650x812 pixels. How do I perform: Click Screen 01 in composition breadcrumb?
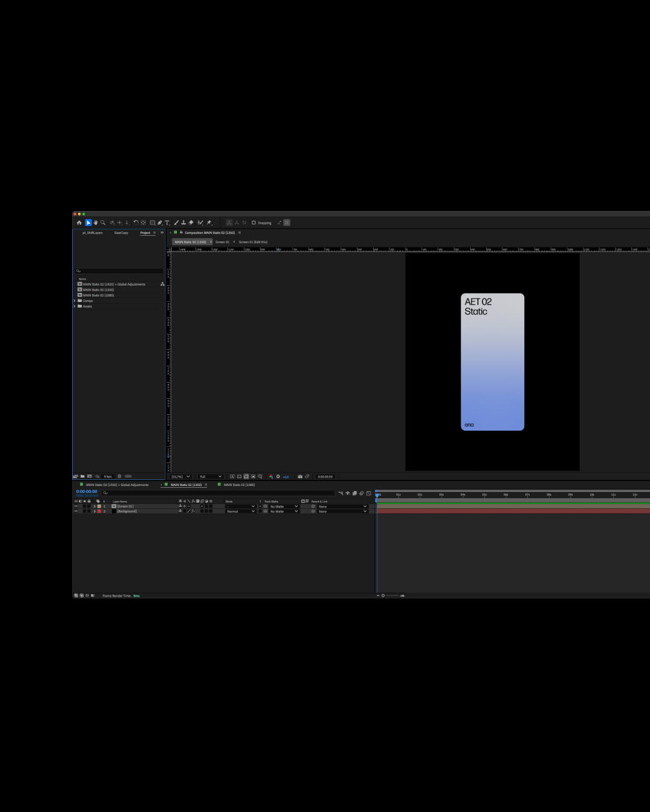tap(222, 242)
